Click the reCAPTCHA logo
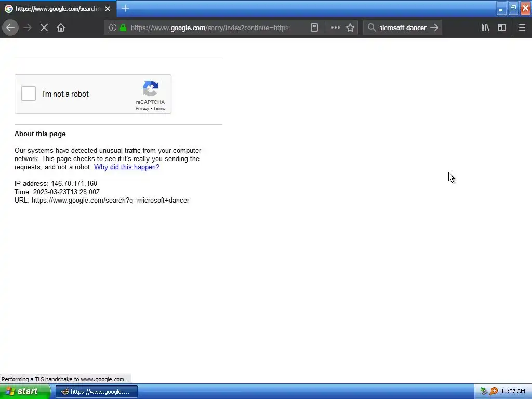This screenshot has height=399, width=532. point(151,88)
